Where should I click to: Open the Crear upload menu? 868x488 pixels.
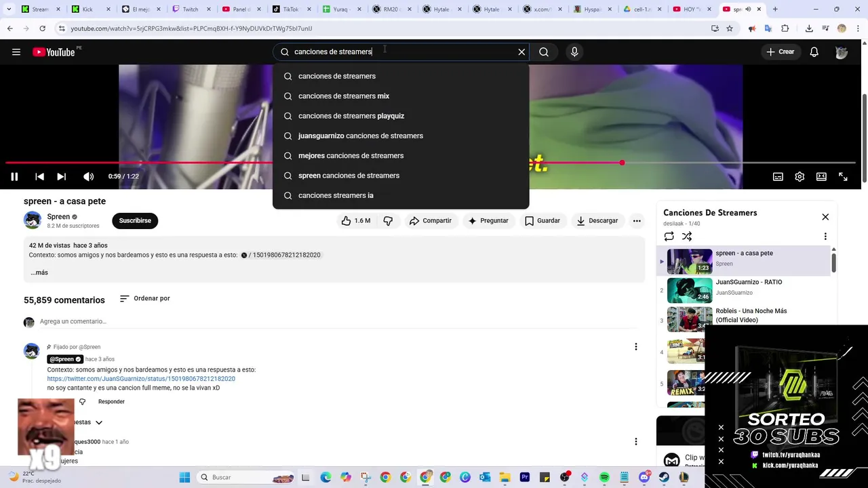click(780, 52)
